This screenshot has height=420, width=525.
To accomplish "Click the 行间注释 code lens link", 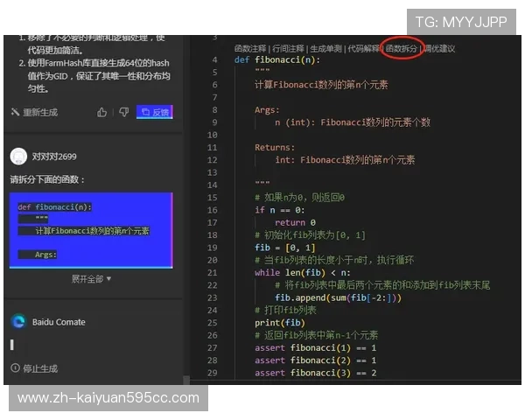I will click(x=289, y=48).
